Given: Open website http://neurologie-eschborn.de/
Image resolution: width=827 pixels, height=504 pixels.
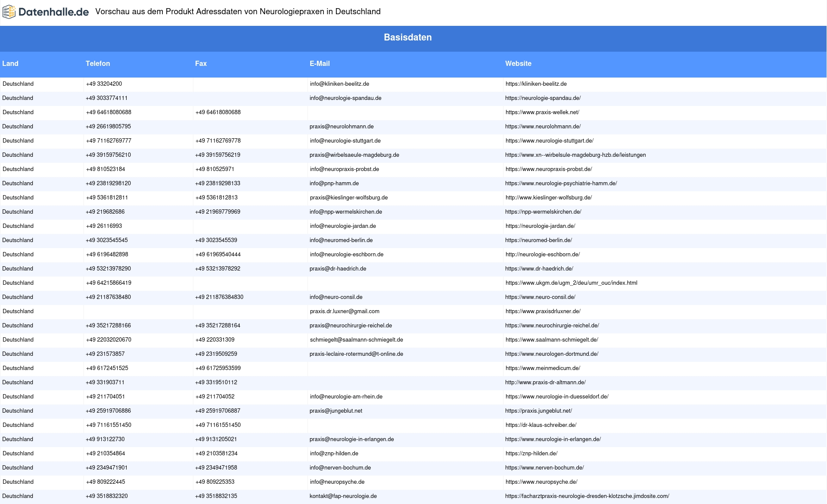Looking at the screenshot, I should tap(543, 255).
